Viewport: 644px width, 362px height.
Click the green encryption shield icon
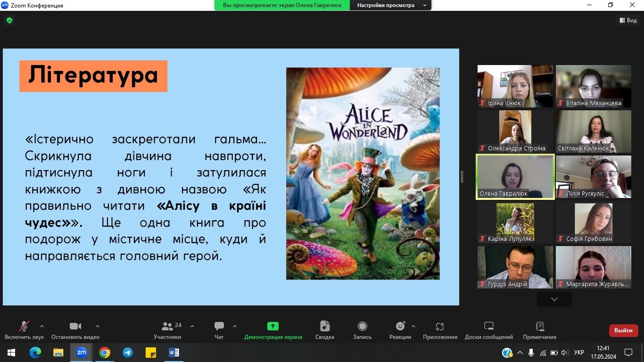[x=9, y=20]
